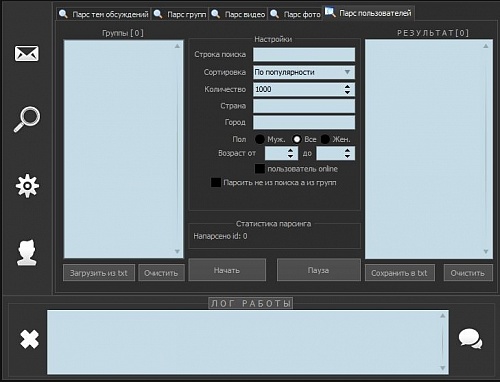Open the mail envelope sidebar icon

pyautogui.click(x=26, y=53)
